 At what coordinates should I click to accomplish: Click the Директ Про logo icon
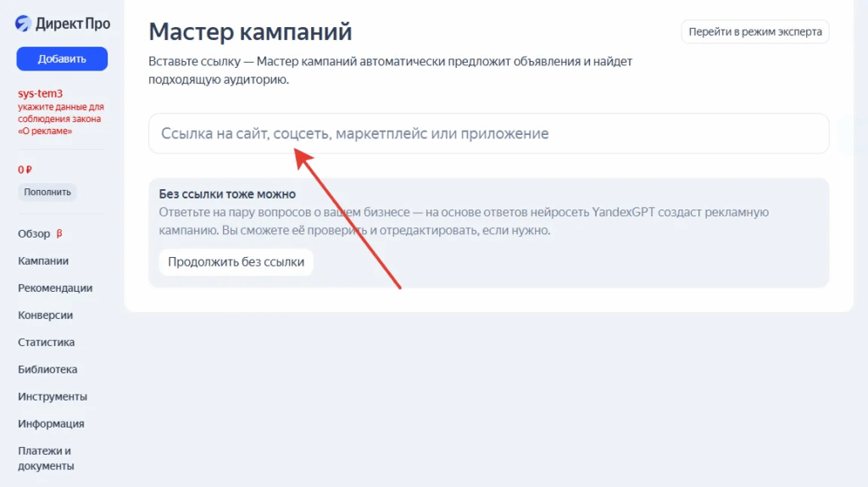tap(24, 24)
